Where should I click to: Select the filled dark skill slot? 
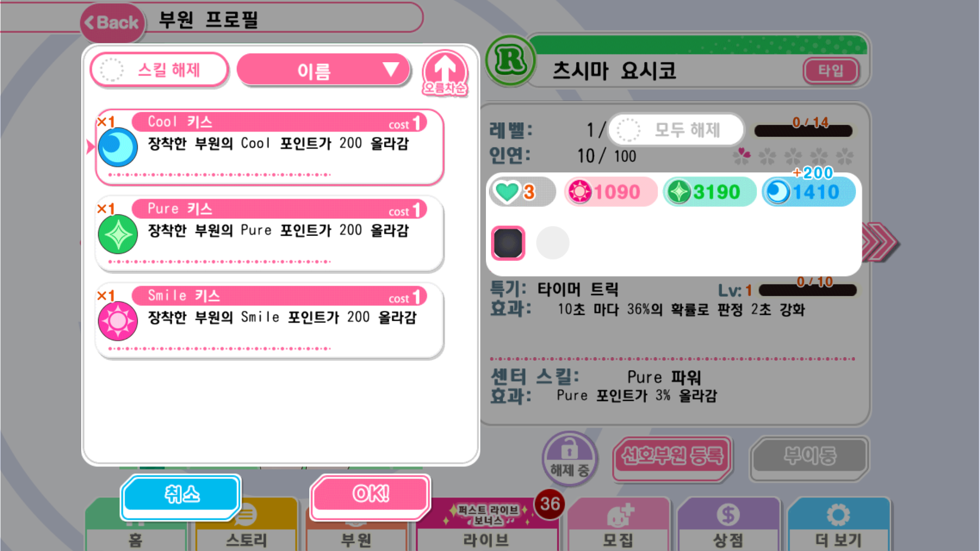(508, 243)
